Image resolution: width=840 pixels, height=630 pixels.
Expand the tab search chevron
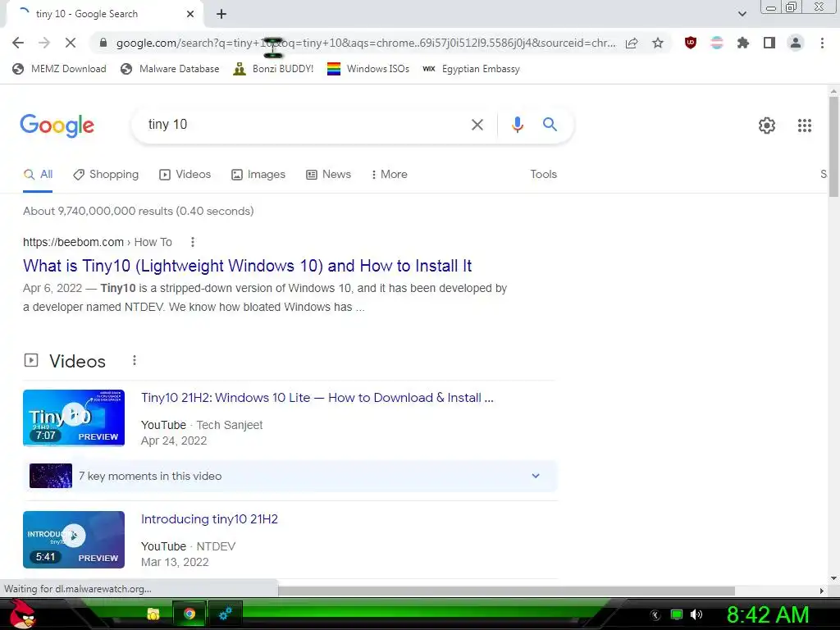[x=742, y=14]
